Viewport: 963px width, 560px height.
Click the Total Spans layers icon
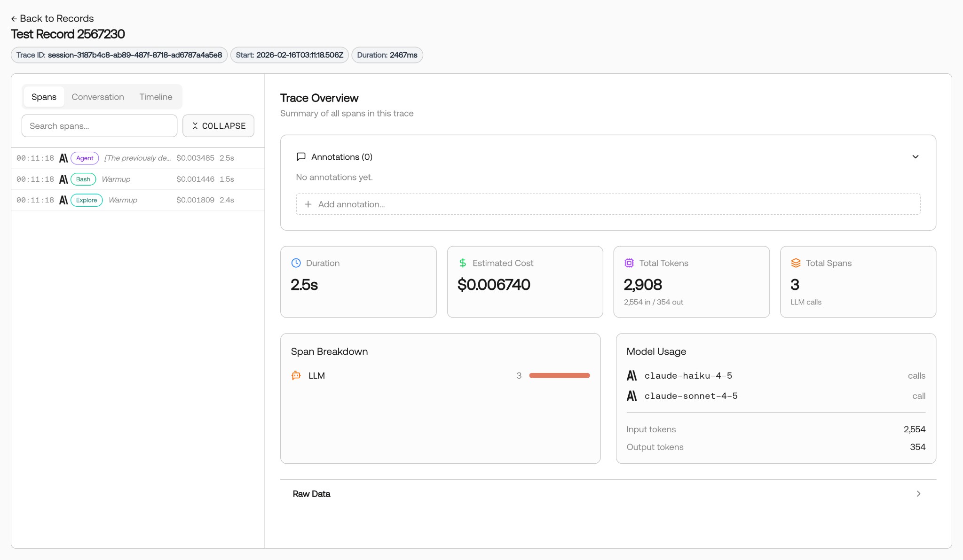point(796,263)
